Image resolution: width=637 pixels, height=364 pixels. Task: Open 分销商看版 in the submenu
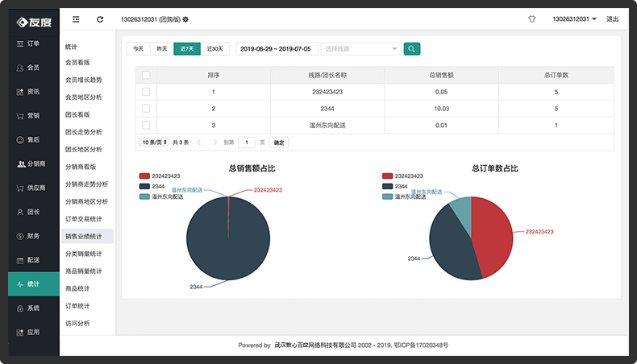[81, 167]
